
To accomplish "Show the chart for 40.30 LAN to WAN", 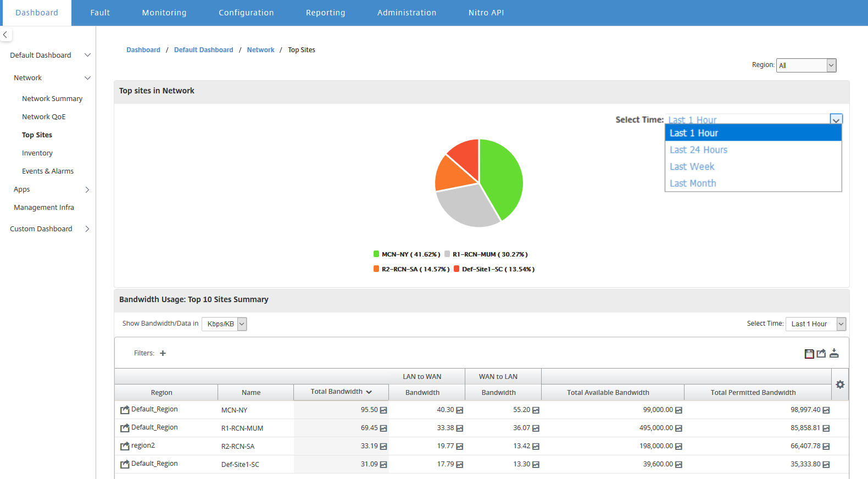I will [460, 410].
